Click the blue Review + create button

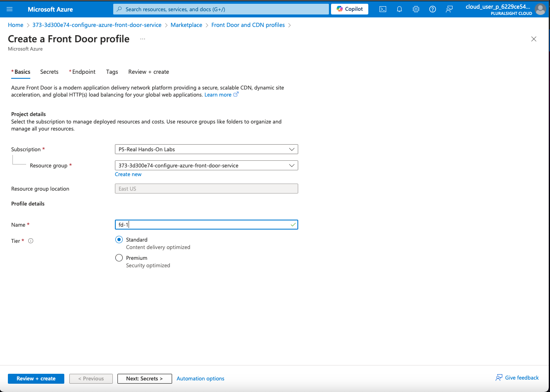(36, 379)
